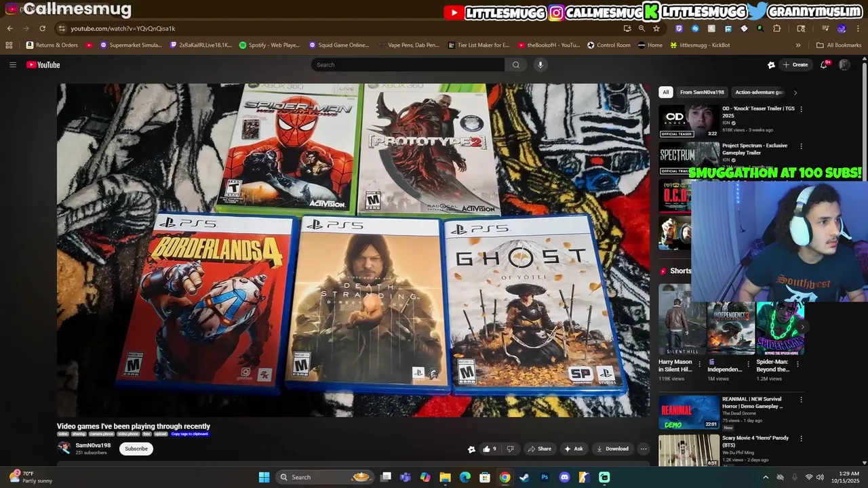Click the Download button
This screenshot has height=488, width=868.
pyautogui.click(x=612, y=449)
